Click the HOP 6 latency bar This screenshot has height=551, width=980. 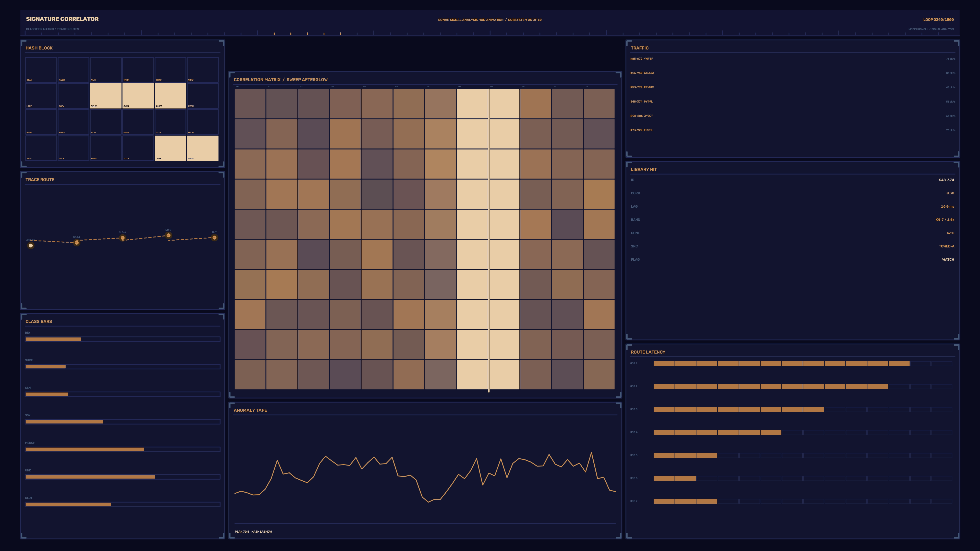coord(803,478)
